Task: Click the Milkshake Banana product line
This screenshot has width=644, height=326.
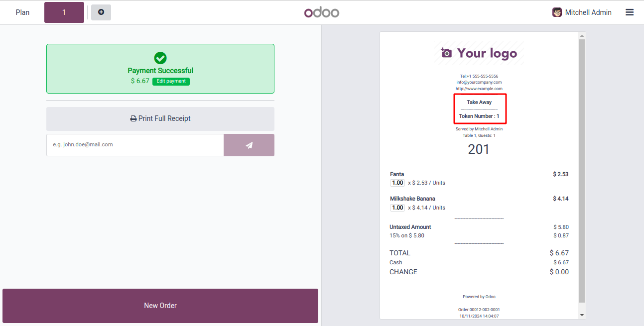Action: pos(412,199)
